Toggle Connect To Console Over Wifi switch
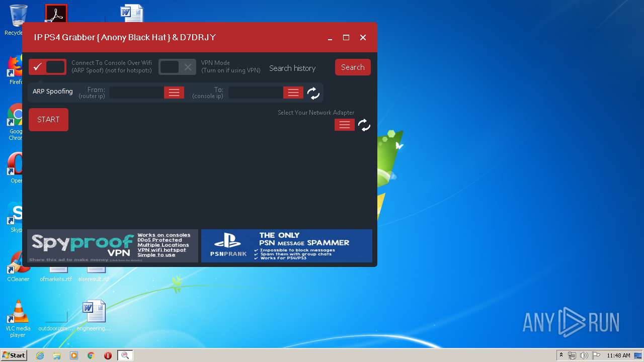 (x=47, y=67)
